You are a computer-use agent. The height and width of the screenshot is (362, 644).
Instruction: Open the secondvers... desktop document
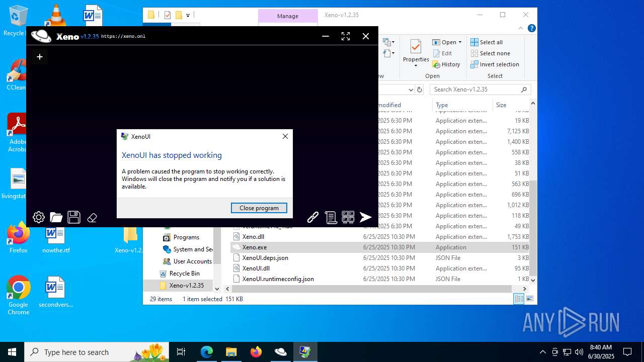[x=55, y=292]
